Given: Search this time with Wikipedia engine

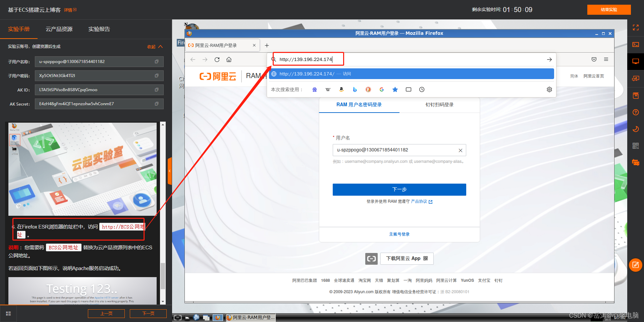Looking at the screenshot, I should (x=328, y=89).
